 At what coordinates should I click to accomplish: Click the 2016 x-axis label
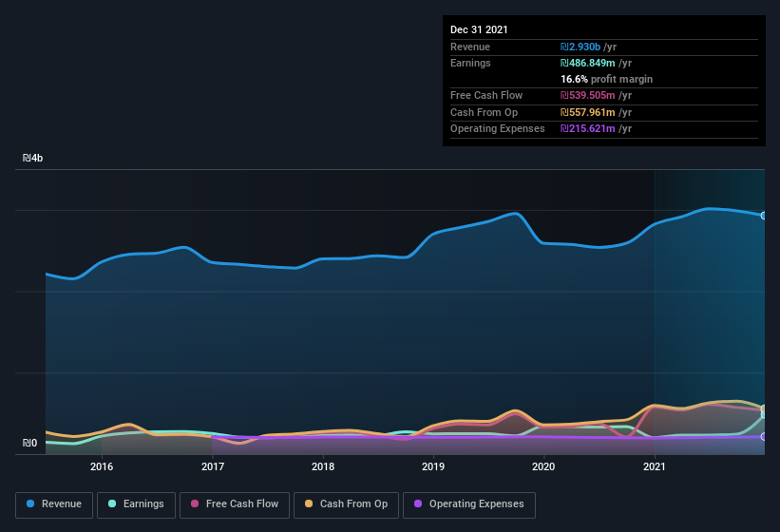click(102, 466)
